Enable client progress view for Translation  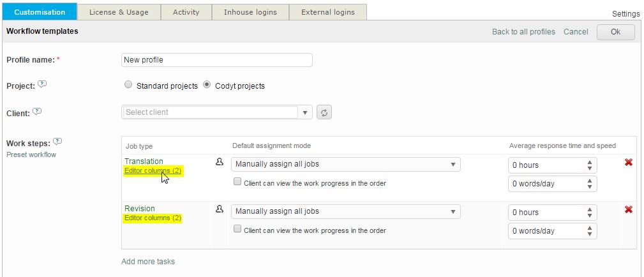point(237,182)
